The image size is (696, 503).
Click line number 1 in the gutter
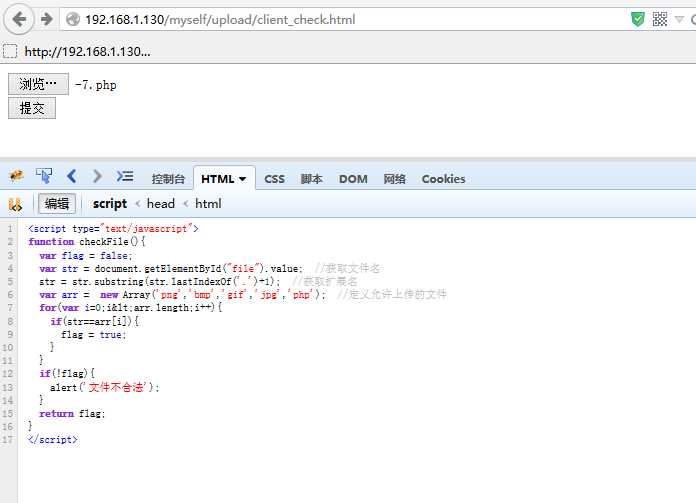(10, 229)
